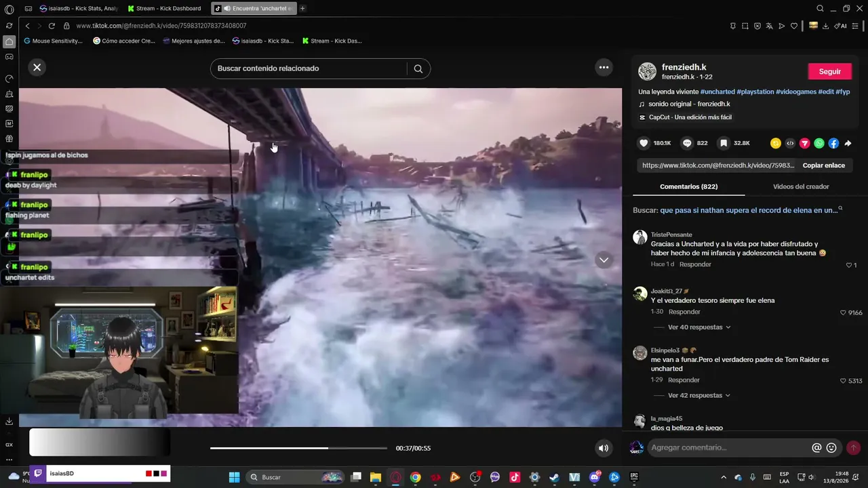Screen dimensions: 868x488
Task: Take a snapshot with browser toolbar icon
Action: pyautogui.click(x=745, y=26)
